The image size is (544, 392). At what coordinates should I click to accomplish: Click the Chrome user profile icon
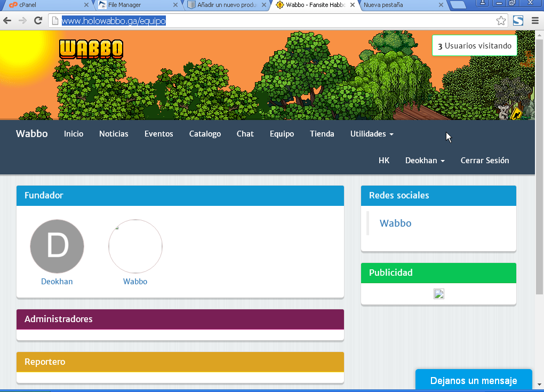pos(483,3)
